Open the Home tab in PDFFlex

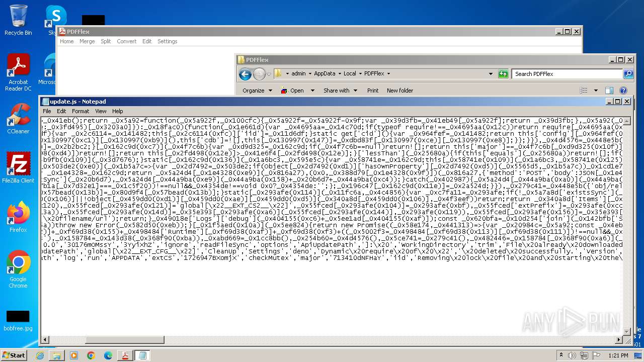[67, 41]
